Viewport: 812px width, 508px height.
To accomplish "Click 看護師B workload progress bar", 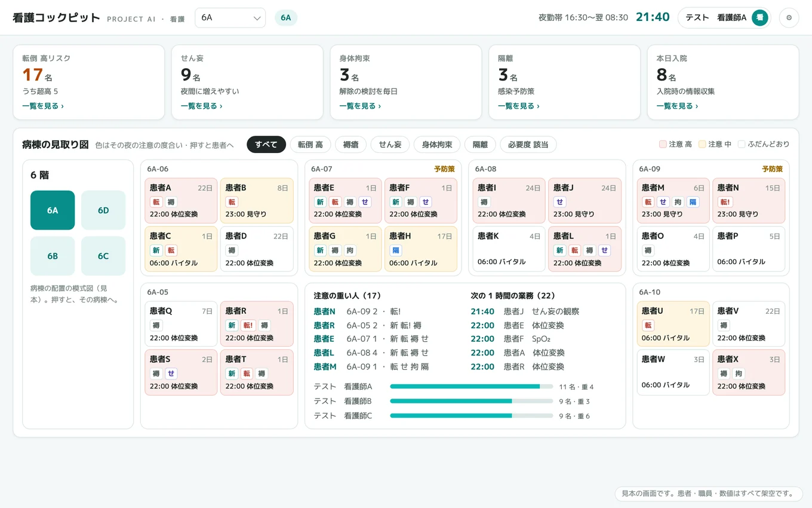I will (x=472, y=401).
